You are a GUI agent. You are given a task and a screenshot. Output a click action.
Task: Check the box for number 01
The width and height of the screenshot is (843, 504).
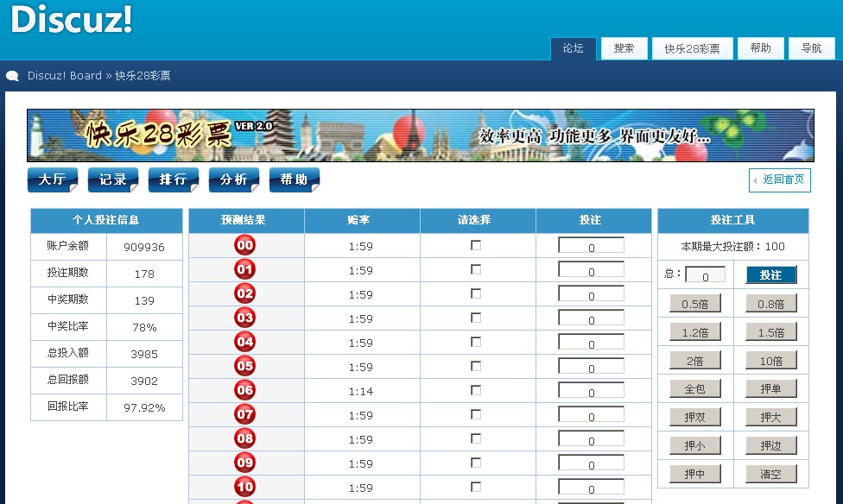coord(476,269)
